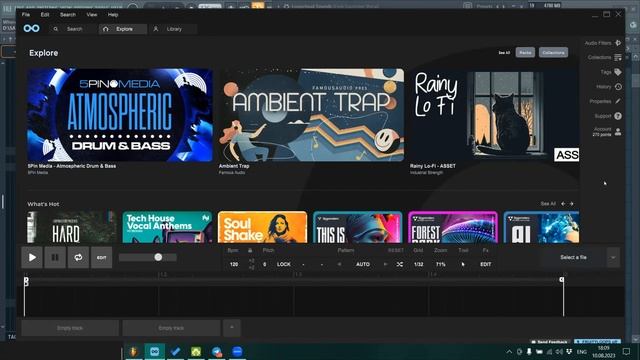This screenshot has width=640, height=360.
Task: Toggle the BPM lock padlock icon
Action: click(x=250, y=250)
